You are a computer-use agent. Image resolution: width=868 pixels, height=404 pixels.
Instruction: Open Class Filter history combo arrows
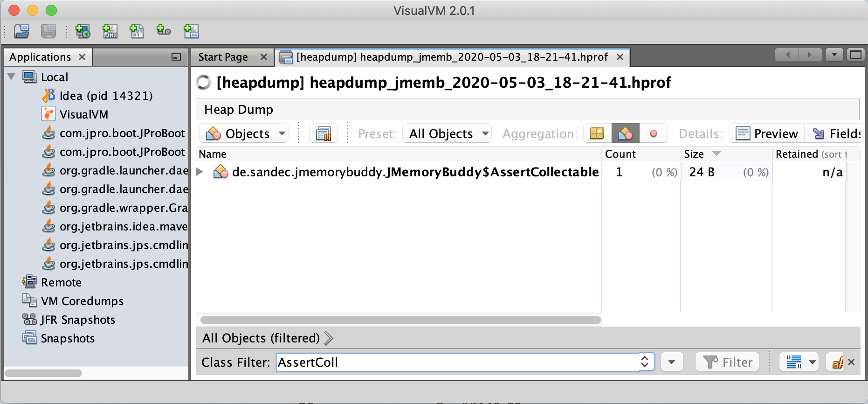coord(645,362)
